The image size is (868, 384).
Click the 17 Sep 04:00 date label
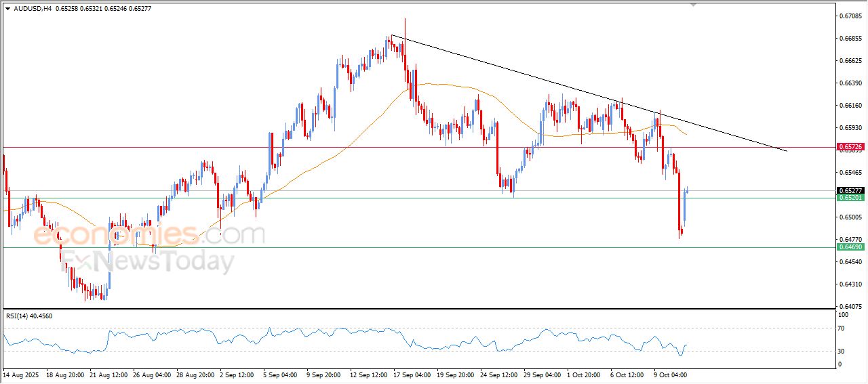[412, 374]
